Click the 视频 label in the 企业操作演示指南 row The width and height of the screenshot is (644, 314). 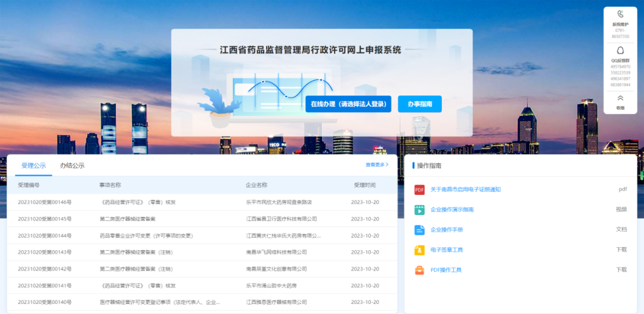pos(621,209)
